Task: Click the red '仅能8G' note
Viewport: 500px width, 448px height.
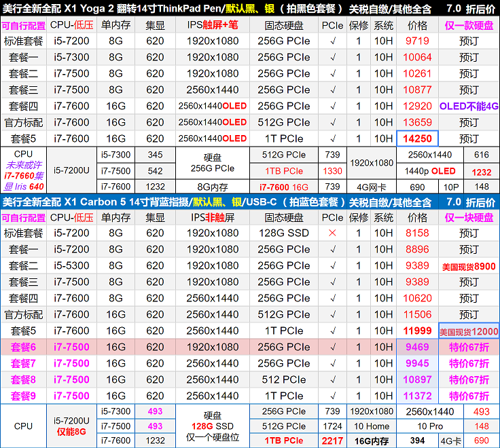Action: (71, 432)
